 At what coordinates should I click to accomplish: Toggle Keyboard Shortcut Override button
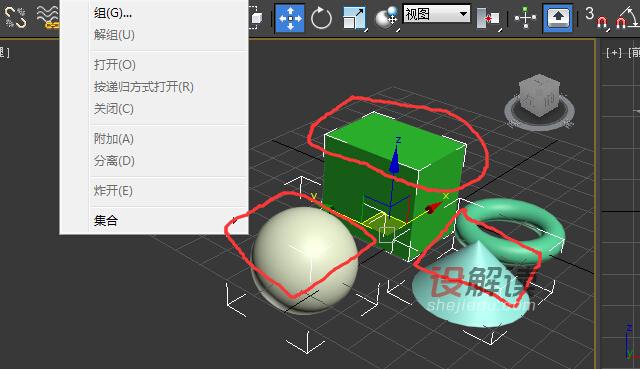(558, 18)
